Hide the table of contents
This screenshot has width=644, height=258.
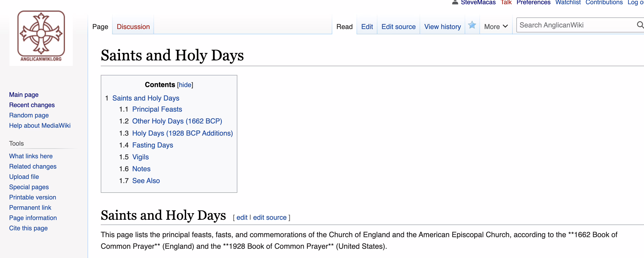pos(185,85)
